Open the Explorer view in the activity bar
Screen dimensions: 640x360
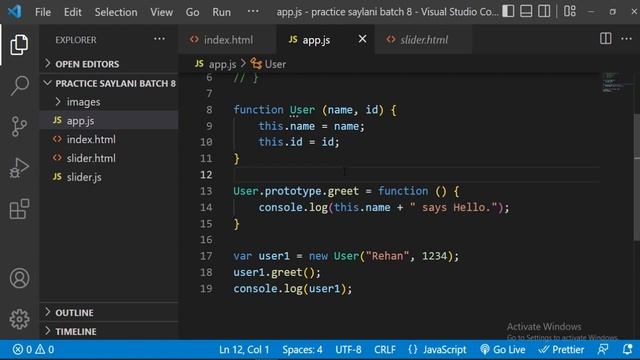pyautogui.click(x=19, y=44)
